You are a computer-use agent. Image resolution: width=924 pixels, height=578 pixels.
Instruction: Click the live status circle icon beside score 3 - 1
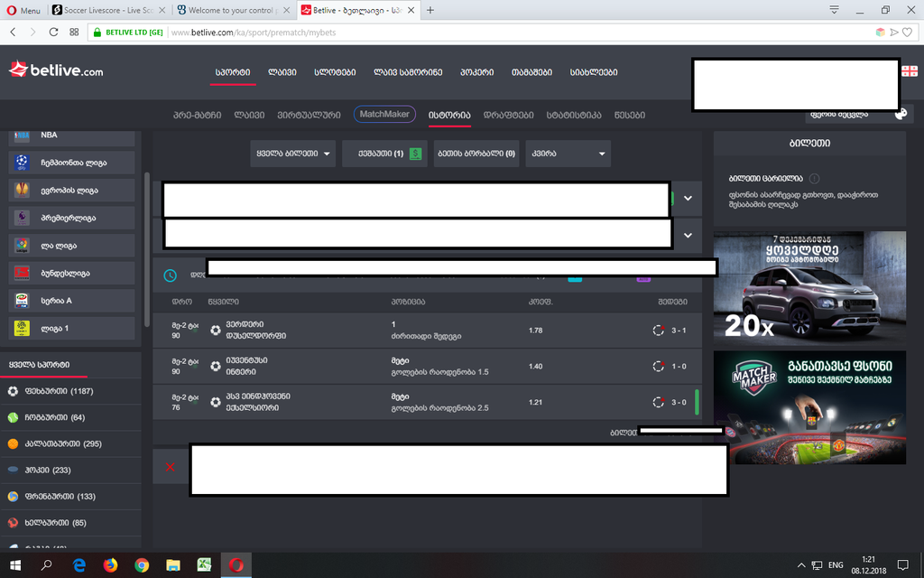point(658,331)
